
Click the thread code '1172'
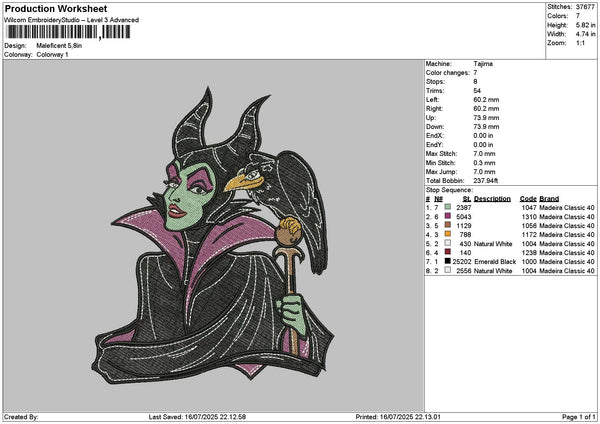coord(529,235)
